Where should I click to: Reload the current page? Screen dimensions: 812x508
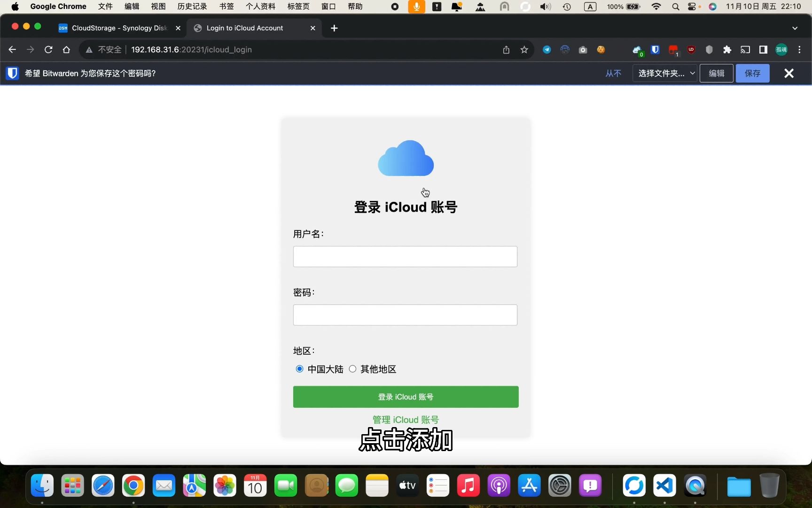[48, 49]
